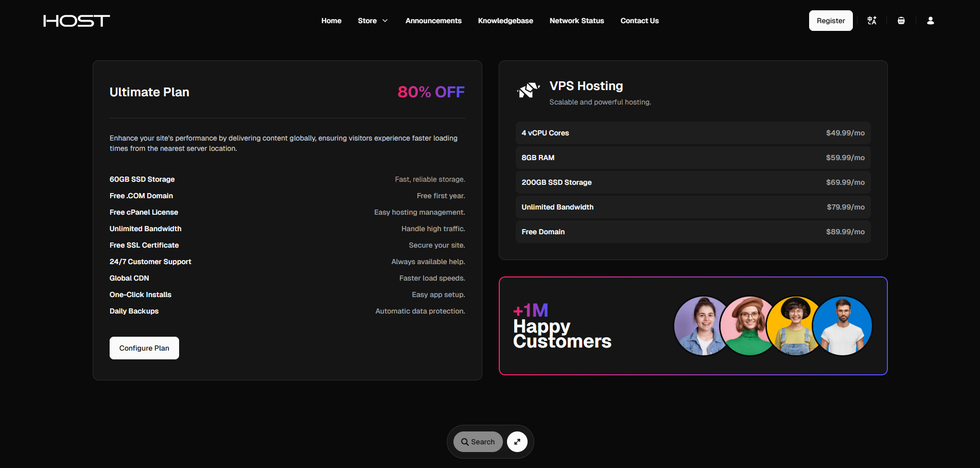The height and width of the screenshot is (468, 980).
Task: Open the shopping cart icon
Action: [x=901, y=21]
